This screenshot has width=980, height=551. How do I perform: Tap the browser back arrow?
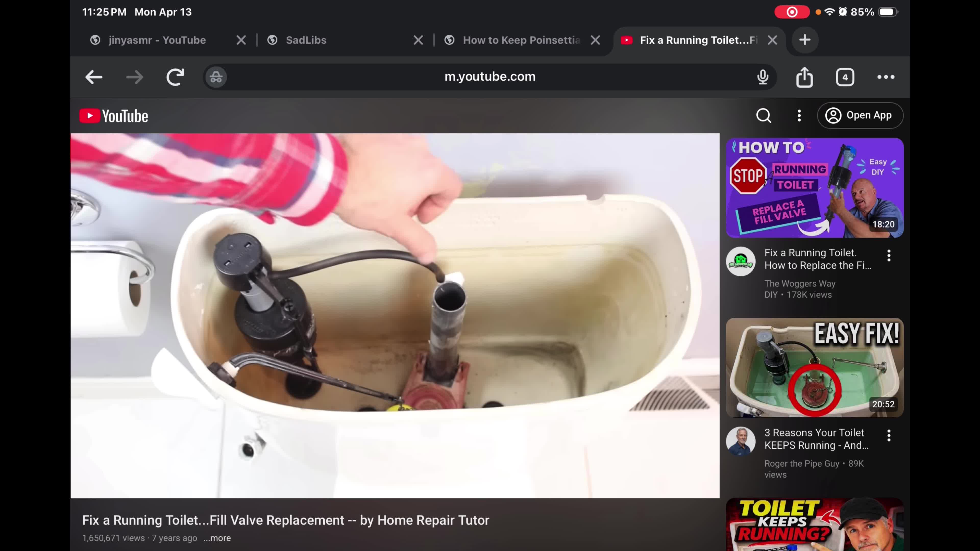point(94,77)
